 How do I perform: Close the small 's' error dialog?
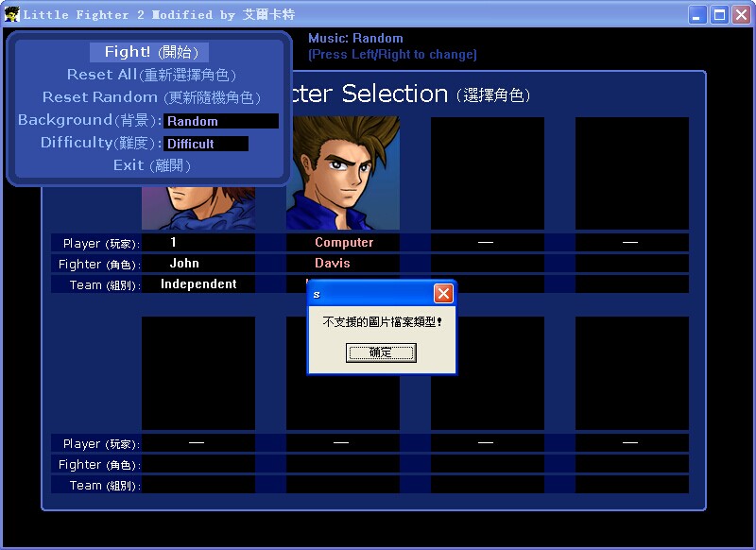443,293
